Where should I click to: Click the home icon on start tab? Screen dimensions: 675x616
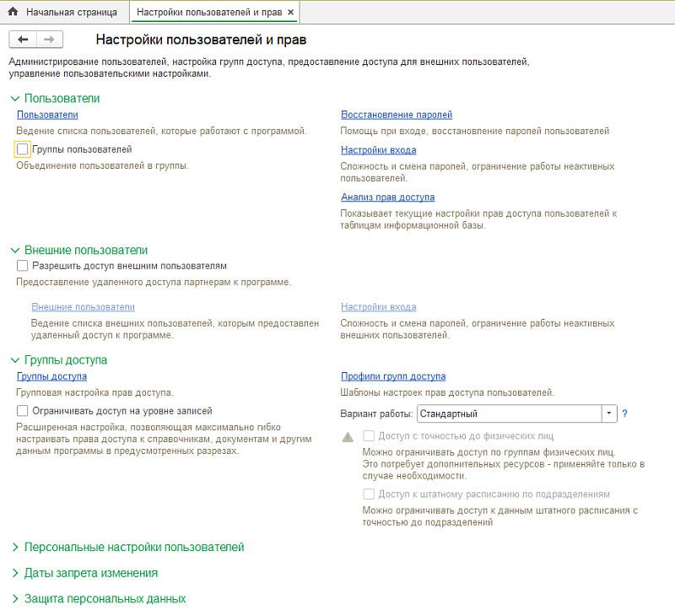point(13,13)
